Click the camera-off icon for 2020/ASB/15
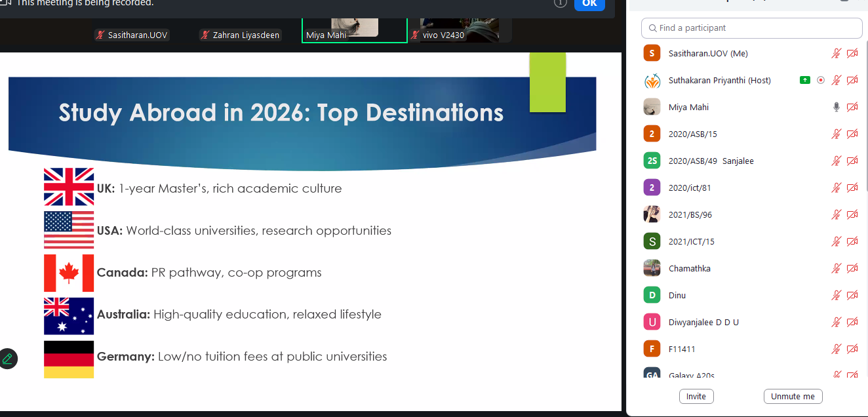This screenshot has width=868, height=417. [852, 134]
